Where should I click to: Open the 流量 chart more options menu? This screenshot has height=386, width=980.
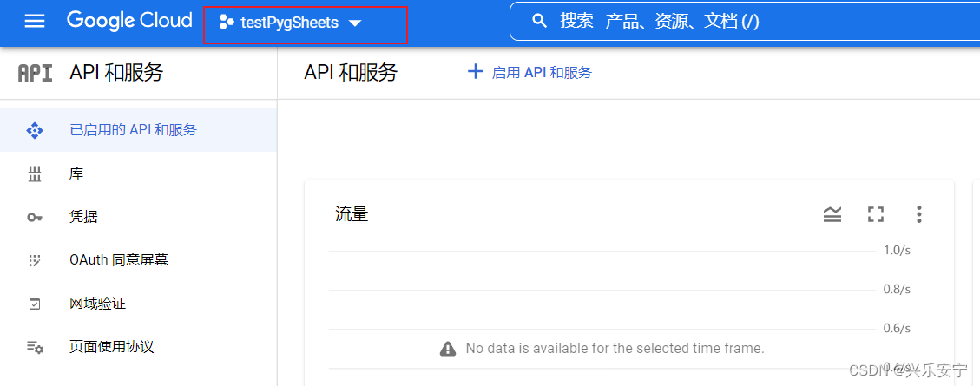tap(918, 214)
